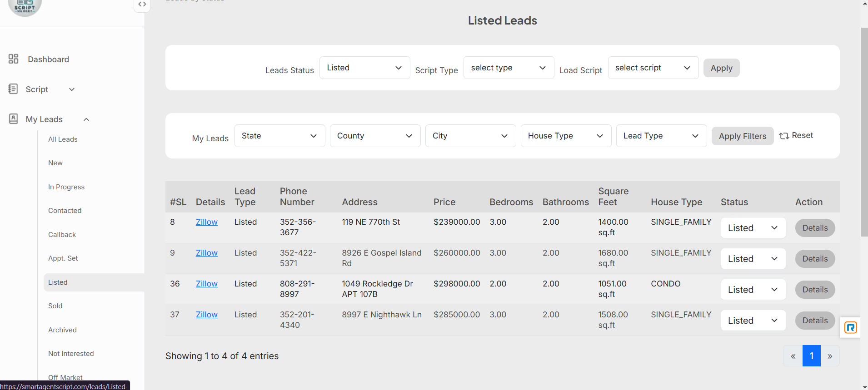Open the Script Type dropdown
The image size is (868, 390).
click(x=509, y=68)
